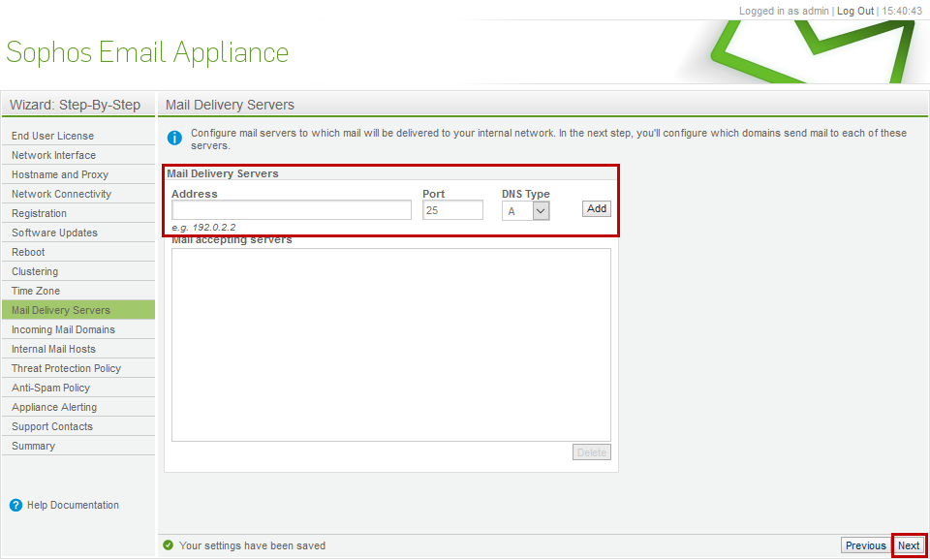Return to the Previous wizard step
930x560 pixels.
pyautogui.click(x=865, y=545)
